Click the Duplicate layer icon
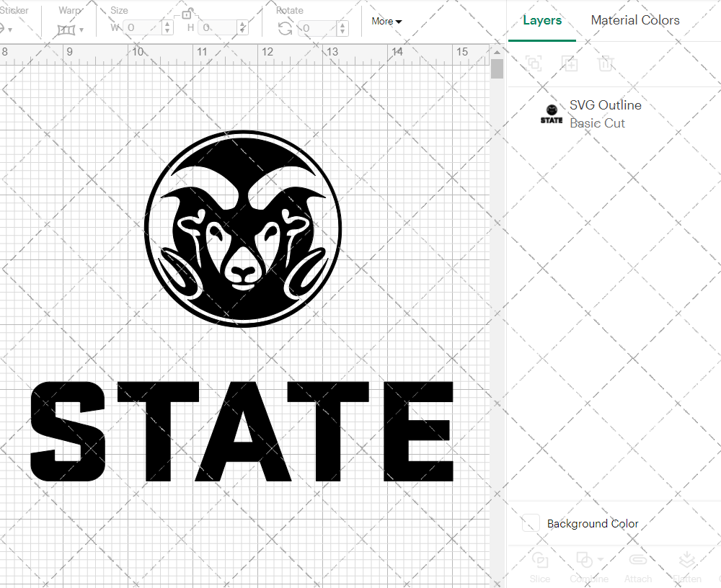 coord(570,63)
